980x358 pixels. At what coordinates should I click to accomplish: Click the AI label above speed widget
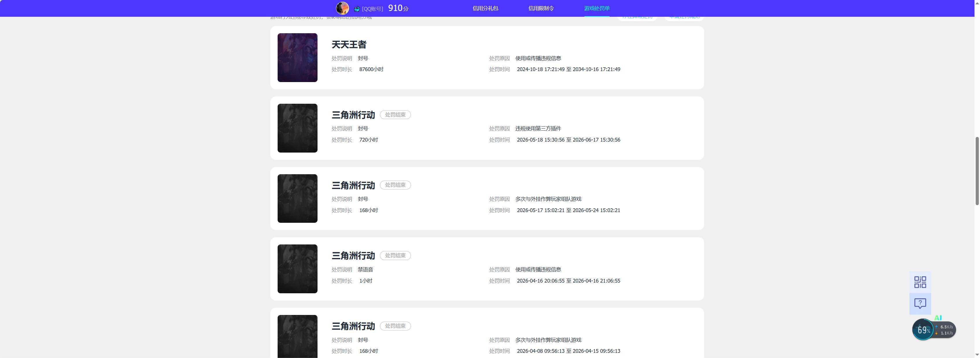[938, 318]
